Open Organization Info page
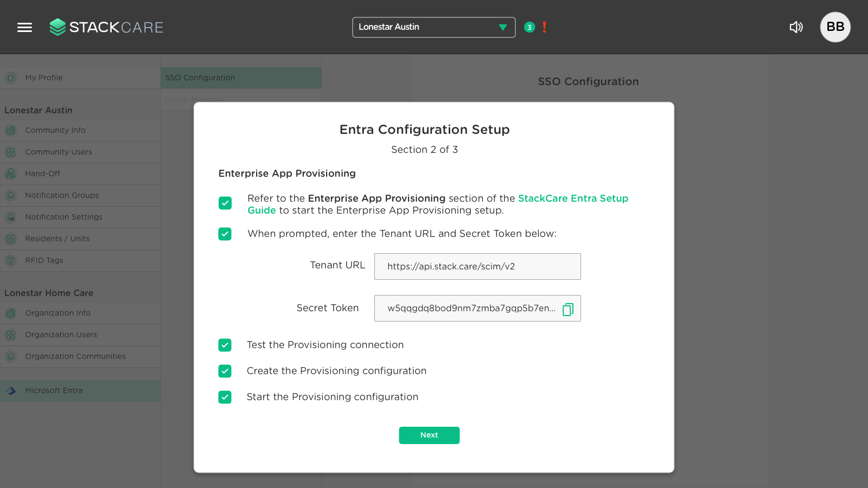868x488 pixels. pos(80,313)
